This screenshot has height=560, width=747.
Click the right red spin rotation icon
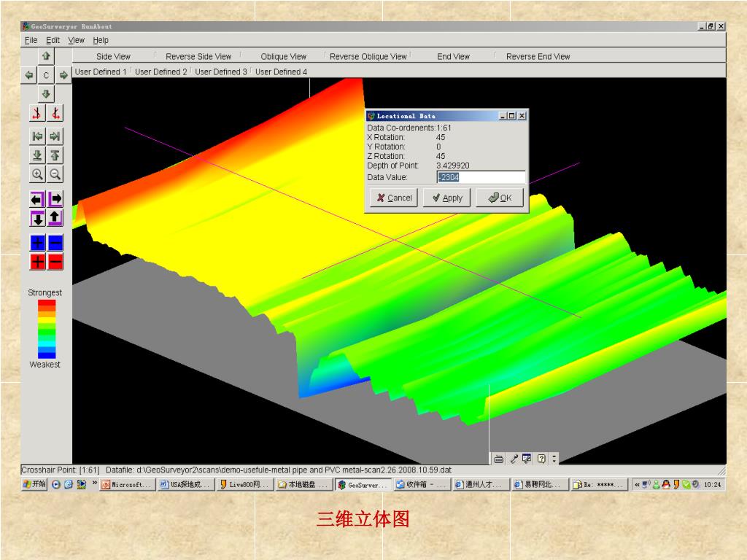point(55,113)
